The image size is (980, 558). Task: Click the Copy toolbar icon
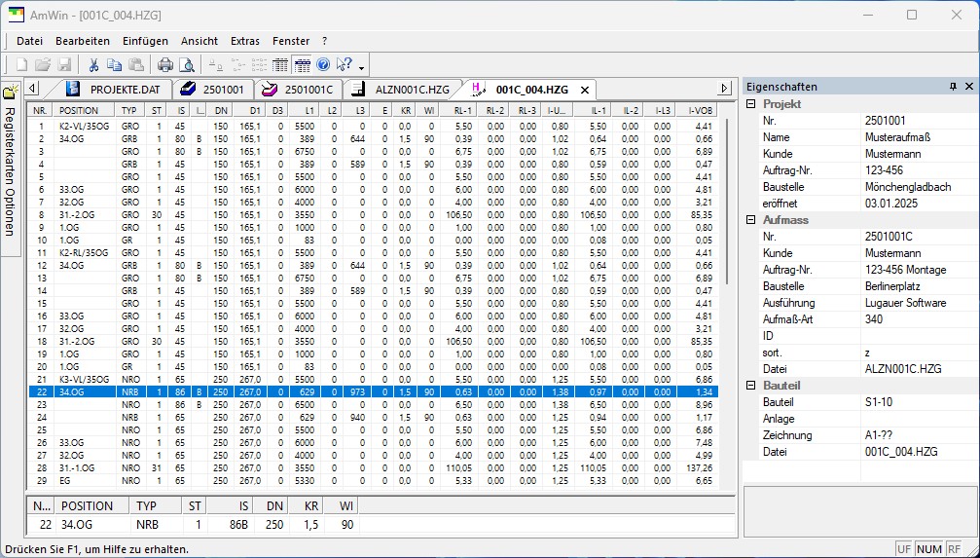(x=115, y=64)
